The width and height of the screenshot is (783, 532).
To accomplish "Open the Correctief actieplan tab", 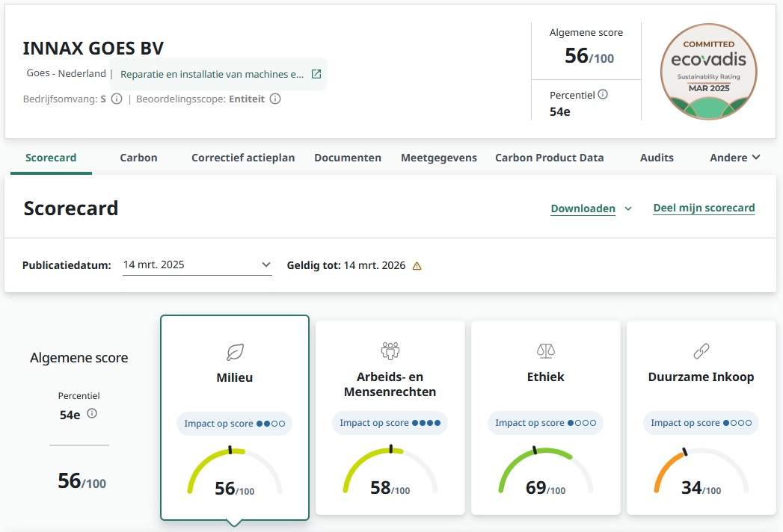I will click(x=243, y=158).
